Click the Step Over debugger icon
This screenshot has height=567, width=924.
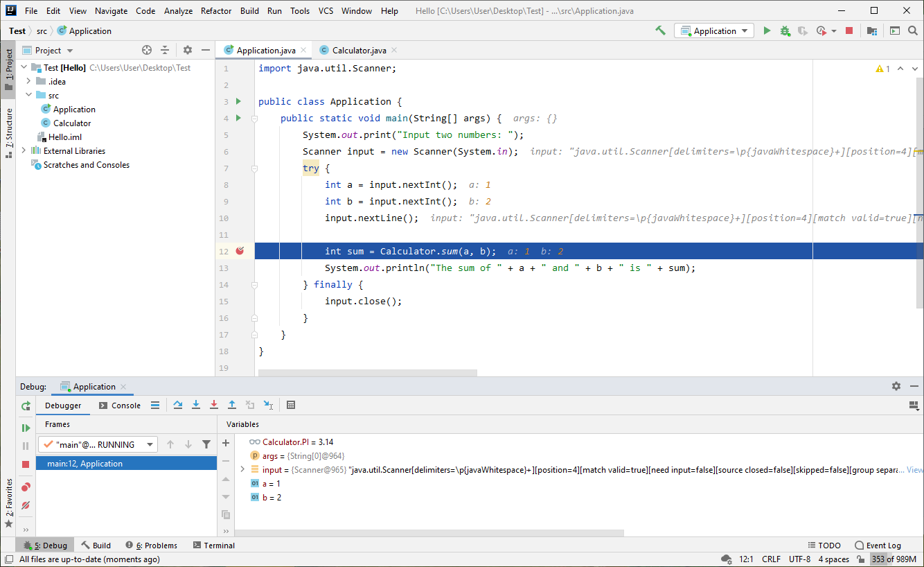click(178, 405)
